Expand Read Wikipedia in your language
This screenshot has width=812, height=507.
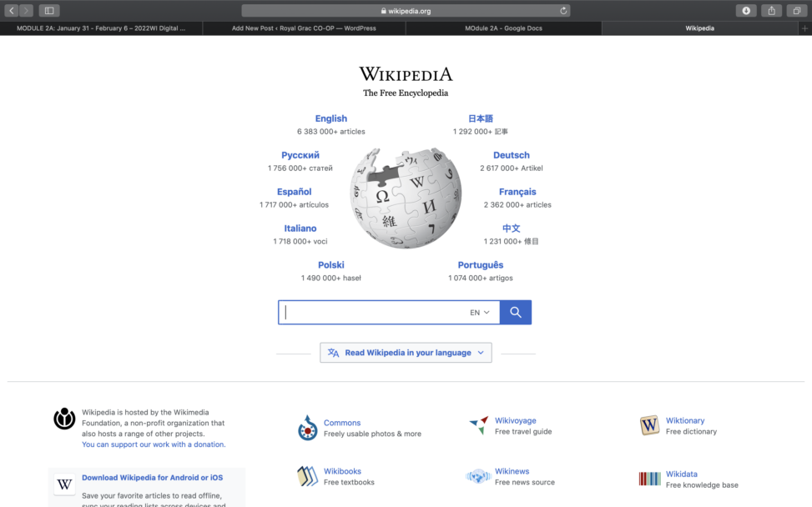coord(406,353)
